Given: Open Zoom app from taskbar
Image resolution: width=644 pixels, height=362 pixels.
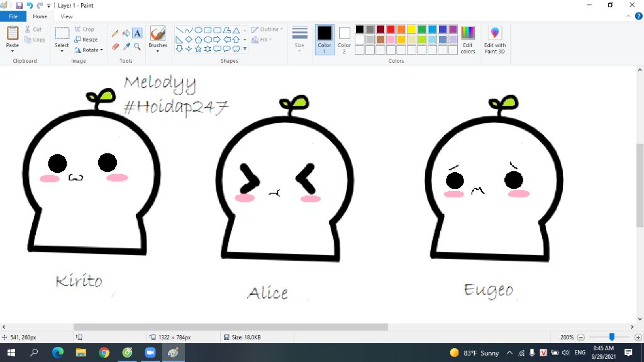Looking at the screenshot, I should point(150,353).
